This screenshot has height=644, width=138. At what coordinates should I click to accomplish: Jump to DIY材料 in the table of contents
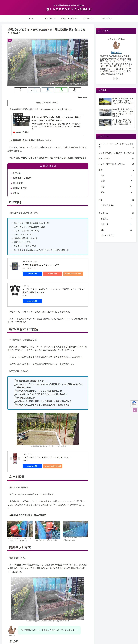pyautogui.click(x=17, y=173)
